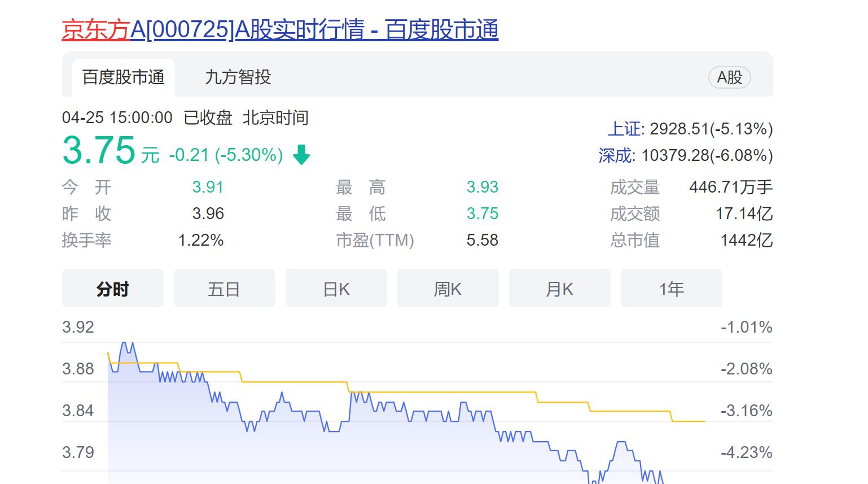Click the 最高 value 3.93

483,187
